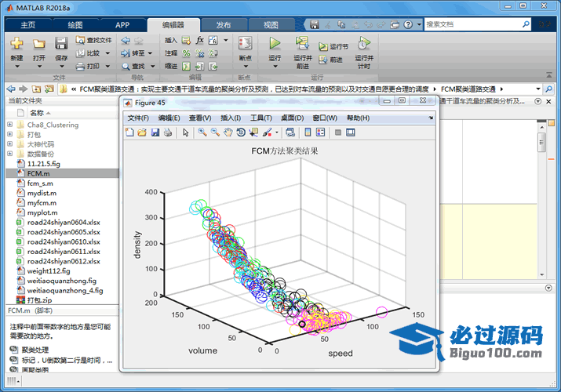Click the Find Files (查找文件) button
Viewport: 561px width, 392px height.
pos(93,40)
